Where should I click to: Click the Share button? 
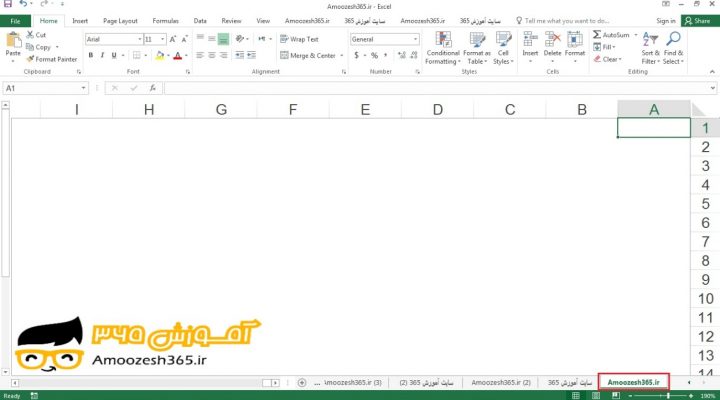698,21
